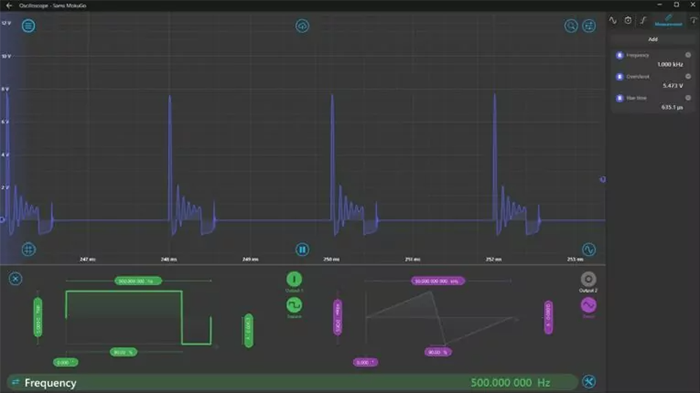The height and width of the screenshot is (393, 700).
Task: Click the trigger level marker on the plot's right edge
Action: click(602, 180)
